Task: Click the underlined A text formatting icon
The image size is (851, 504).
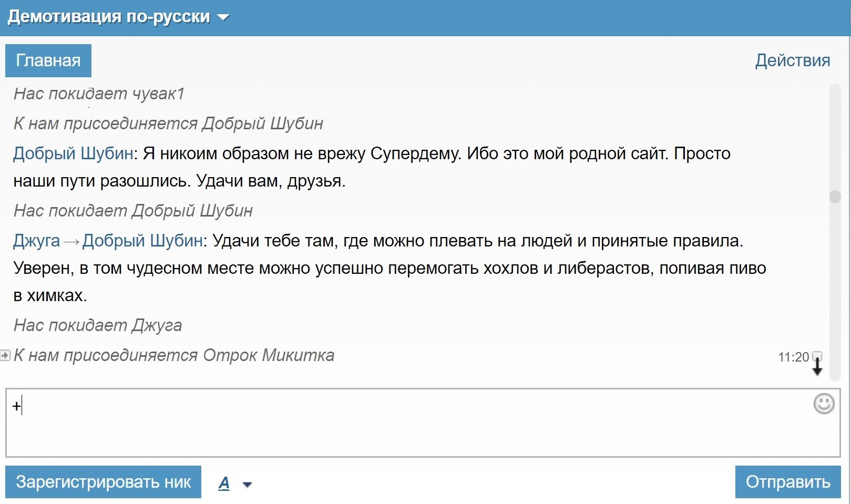Action: (224, 483)
